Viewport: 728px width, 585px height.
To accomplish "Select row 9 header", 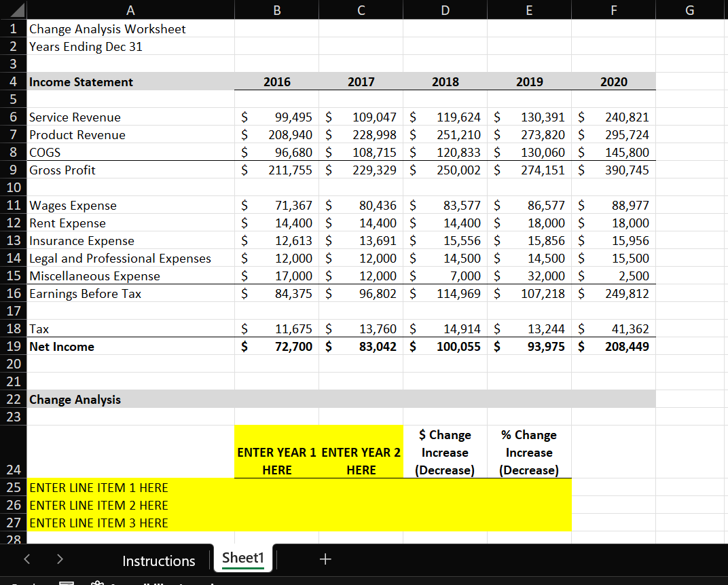I will 14,170.
